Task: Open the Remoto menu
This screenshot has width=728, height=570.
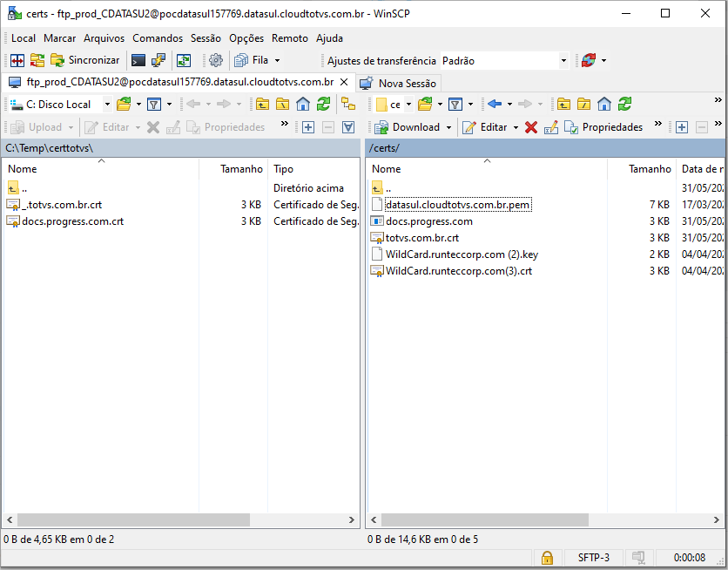Action: (x=290, y=38)
